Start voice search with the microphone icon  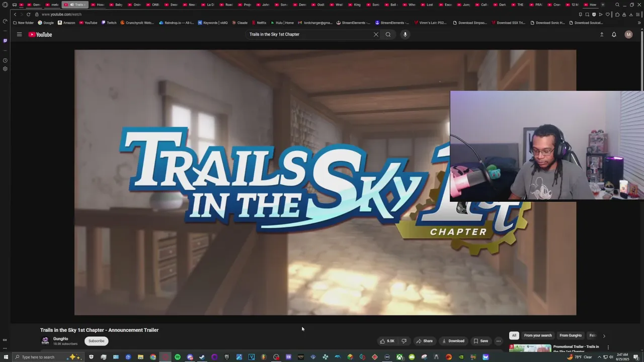(x=405, y=34)
